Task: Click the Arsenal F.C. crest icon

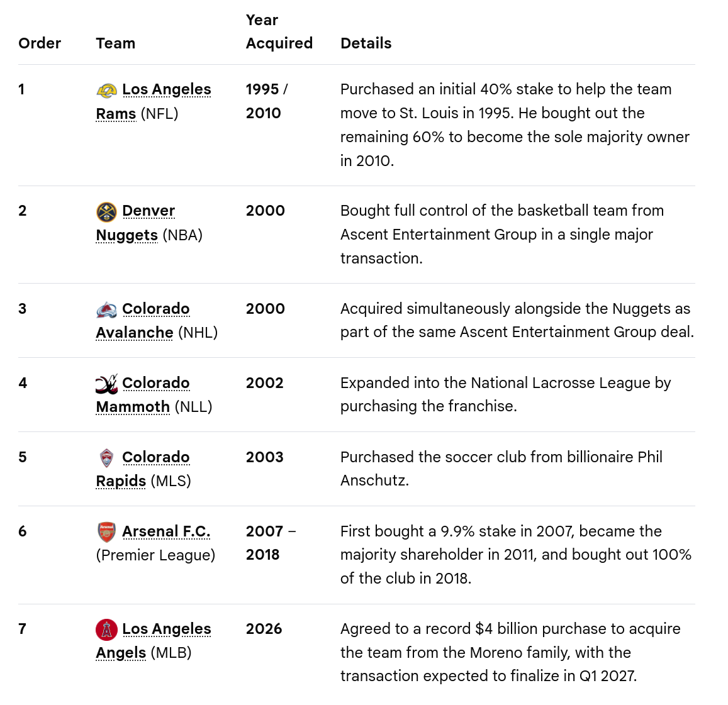Action: [x=106, y=532]
